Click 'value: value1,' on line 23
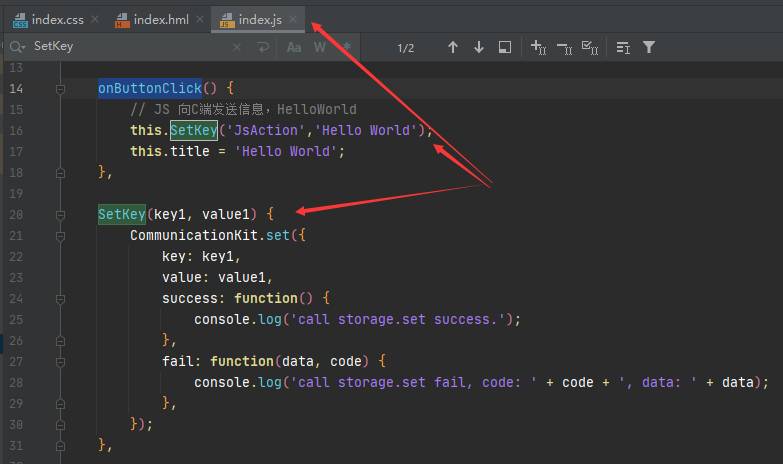Viewport: 783px width, 464px height. coord(217,278)
